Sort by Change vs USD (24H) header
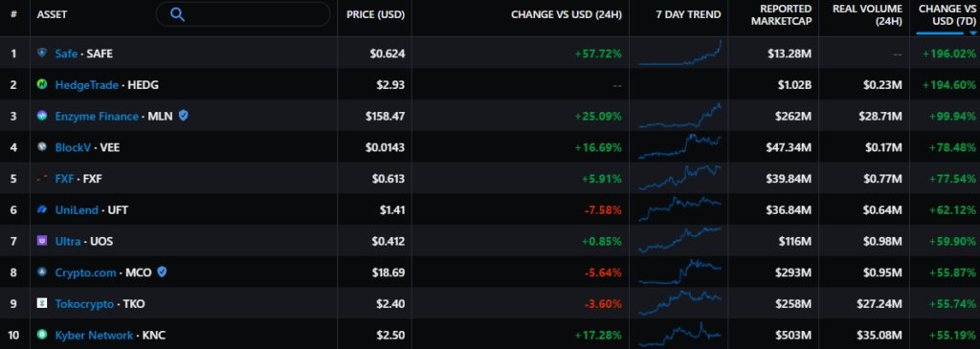The height and width of the screenshot is (349, 980). point(567,14)
